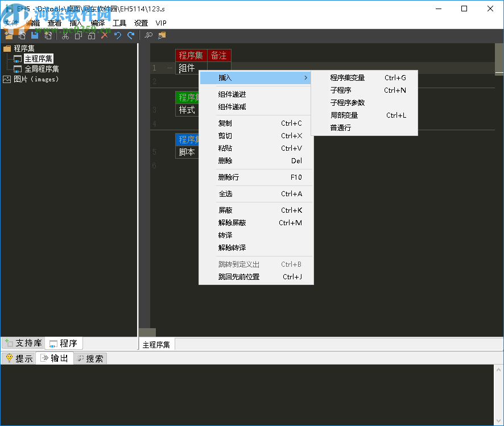
Task: Switch to the 输出 tab
Action: click(55, 358)
